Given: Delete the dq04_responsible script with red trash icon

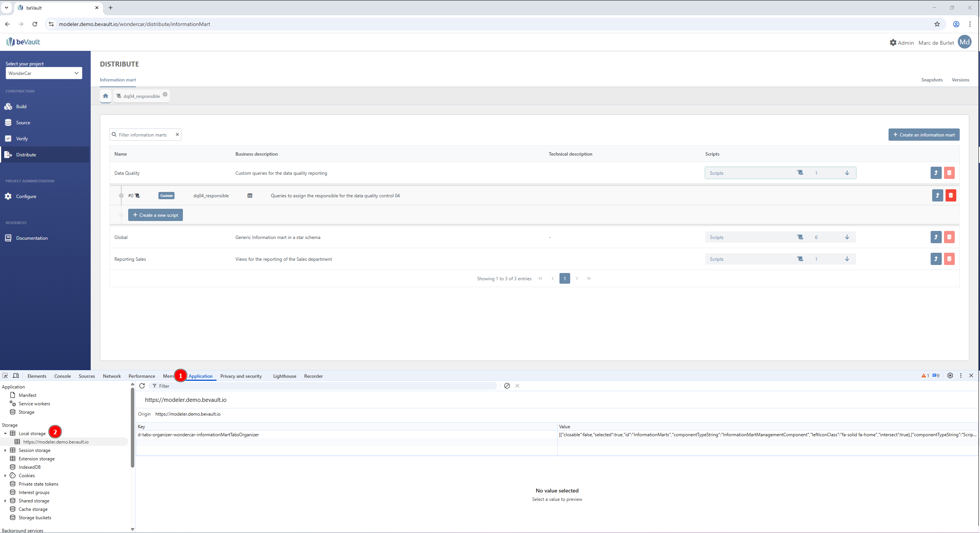Looking at the screenshot, I should point(951,195).
